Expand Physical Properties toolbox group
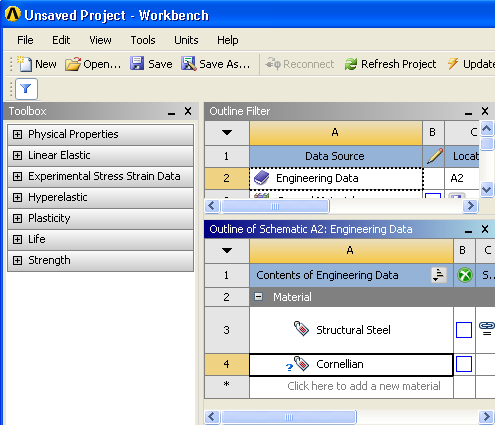Viewport: 495px width, 425px height. pos(17,134)
